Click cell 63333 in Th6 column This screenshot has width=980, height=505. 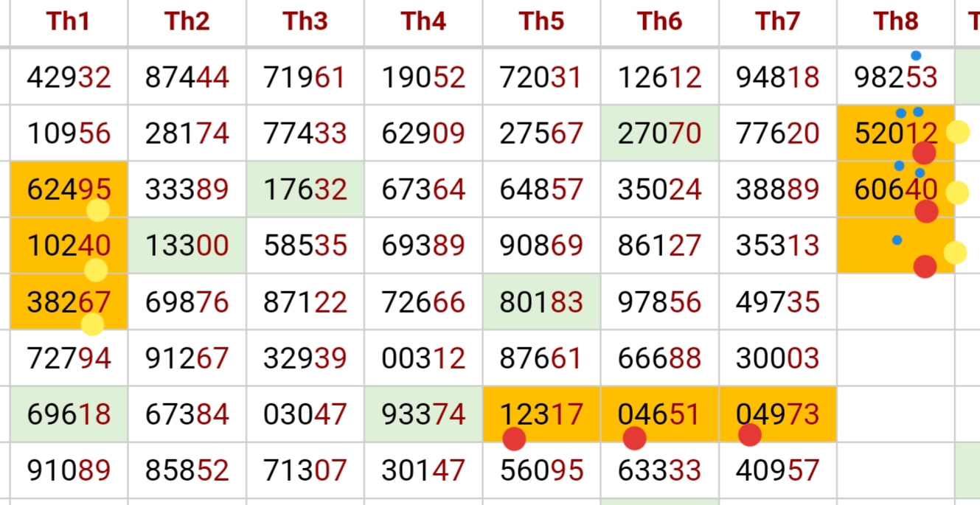659,470
